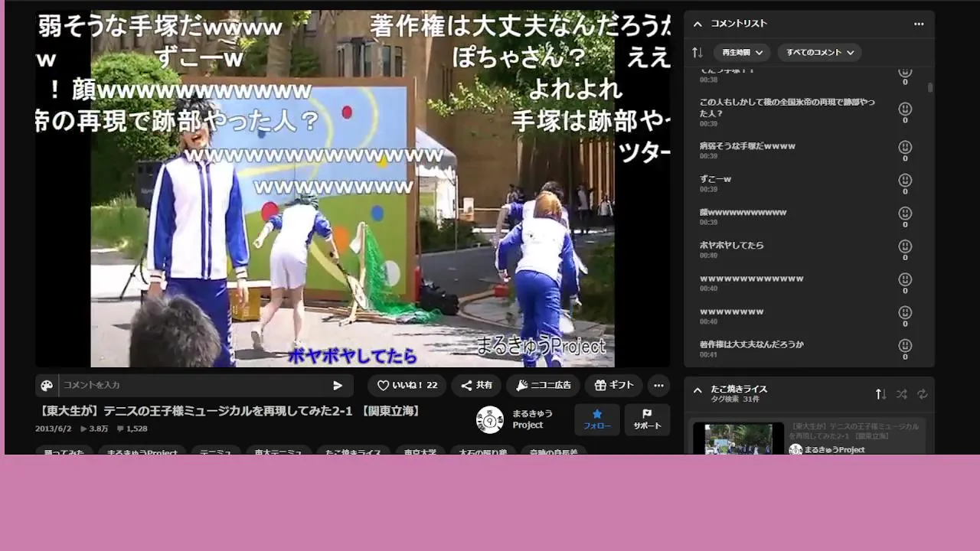
Task: Like the video (いいね! 22)
Action: coord(407,386)
